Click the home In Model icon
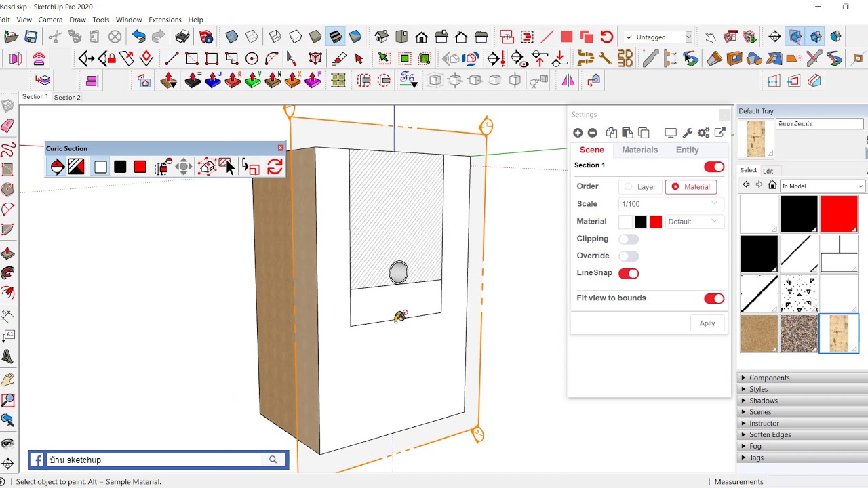Screen dimensions: 868x488 point(772,185)
